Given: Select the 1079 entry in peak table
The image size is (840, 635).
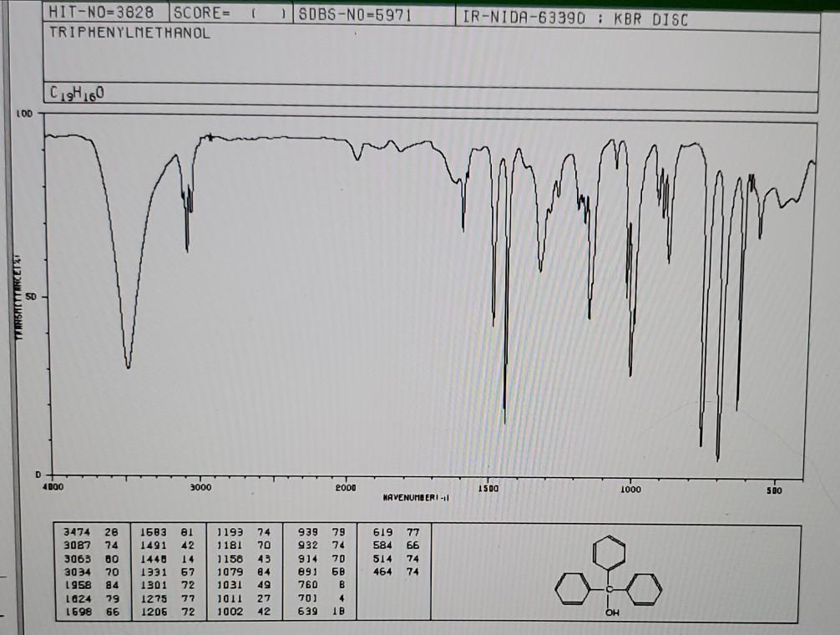Looking at the screenshot, I should pyautogui.click(x=244, y=571).
